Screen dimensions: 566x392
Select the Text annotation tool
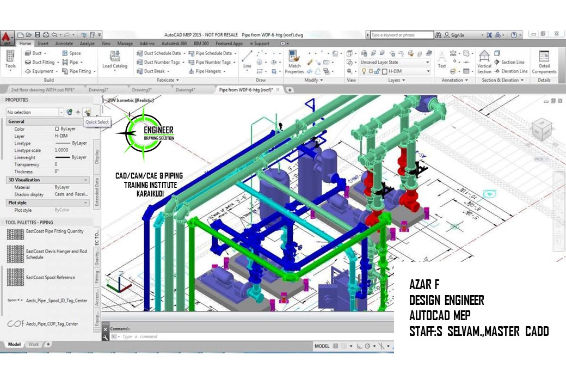pyautogui.click(x=442, y=60)
